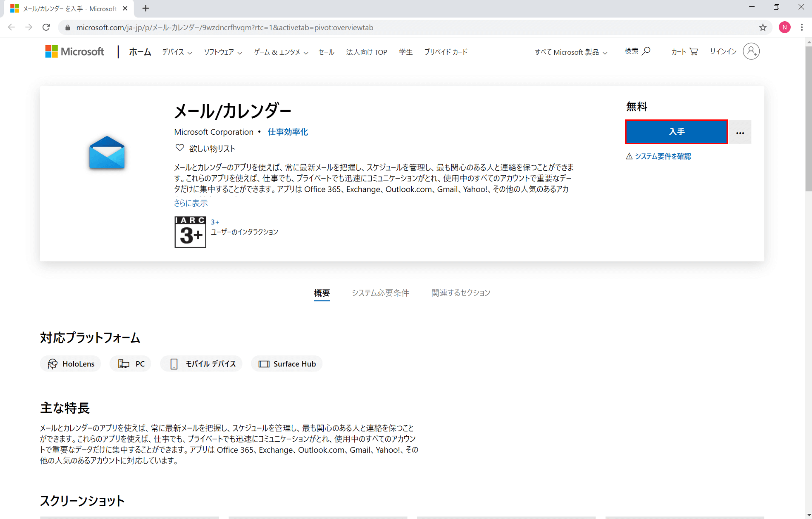Image resolution: width=812 pixels, height=519 pixels.
Task: Click the ユーザーのインタラクション text
Action: [x=245, y=232]
